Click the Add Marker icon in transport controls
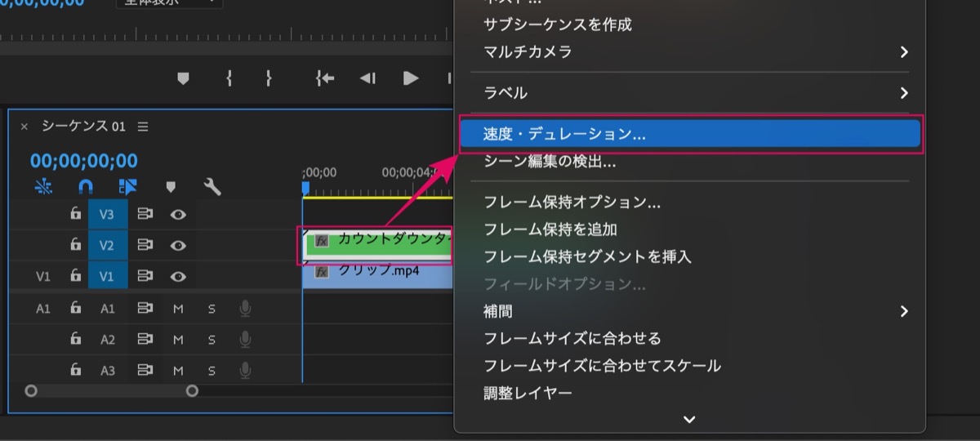 pos(183,78)
